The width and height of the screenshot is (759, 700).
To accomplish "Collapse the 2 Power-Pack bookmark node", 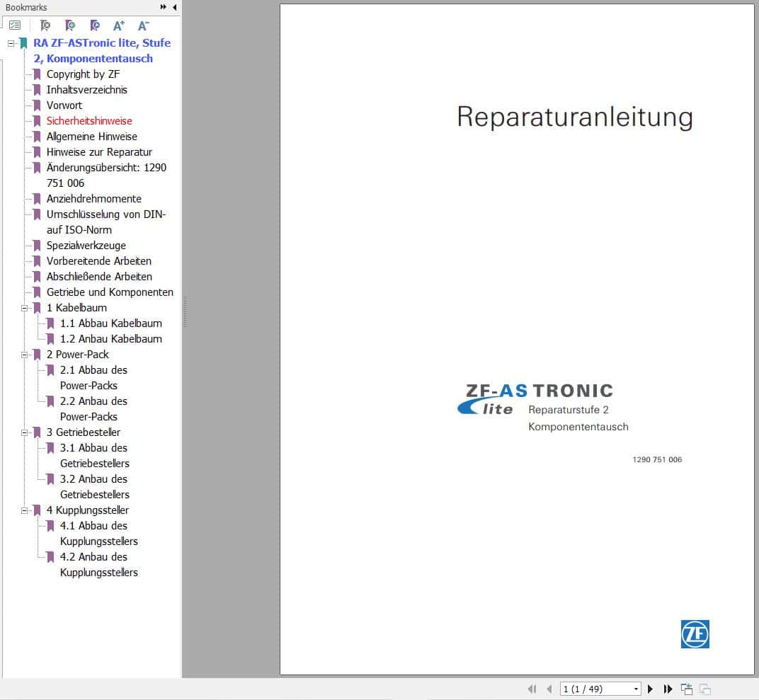I will [x=24, y=355].
